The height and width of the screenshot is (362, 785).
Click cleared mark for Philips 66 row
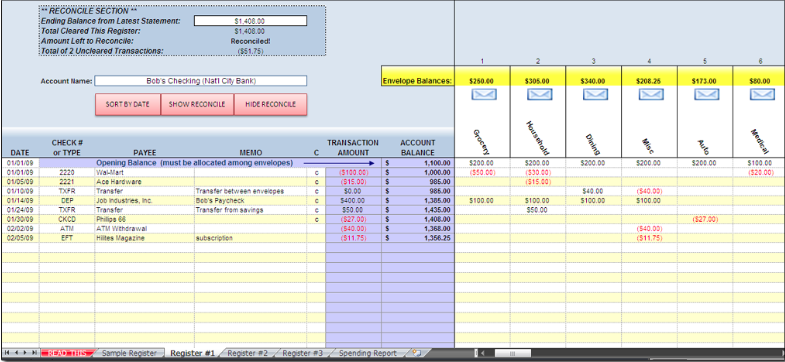316,219
